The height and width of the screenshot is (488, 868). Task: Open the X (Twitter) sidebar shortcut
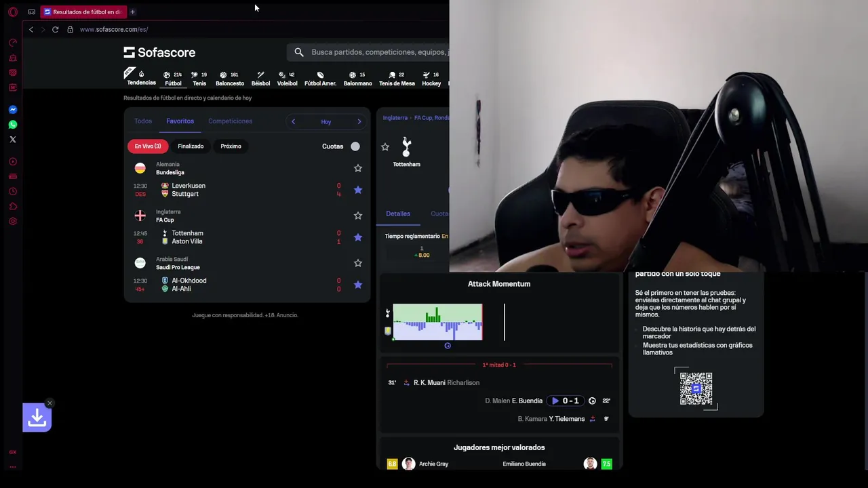[13, 140]
